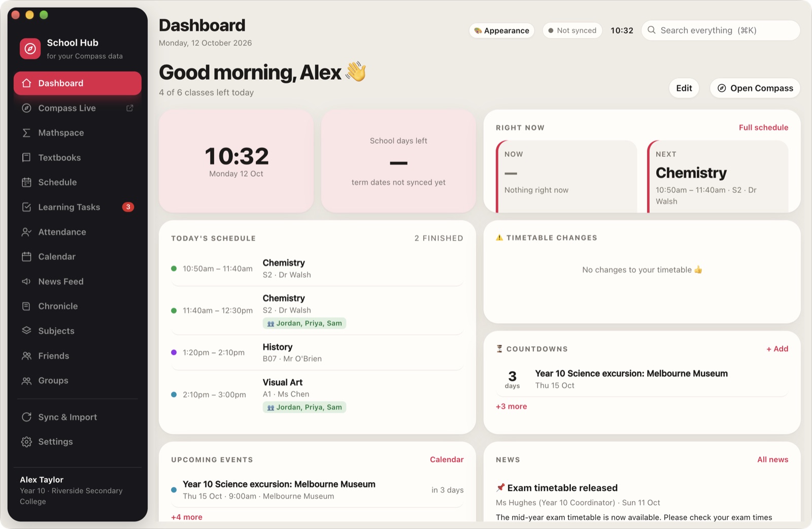Click the Not synced status pill
The height and width of the screenshot is (529, 812).
572,30
